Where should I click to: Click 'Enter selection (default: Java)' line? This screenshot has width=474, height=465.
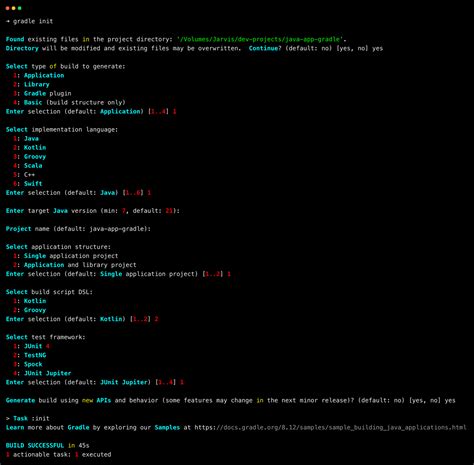click(78, 193)
